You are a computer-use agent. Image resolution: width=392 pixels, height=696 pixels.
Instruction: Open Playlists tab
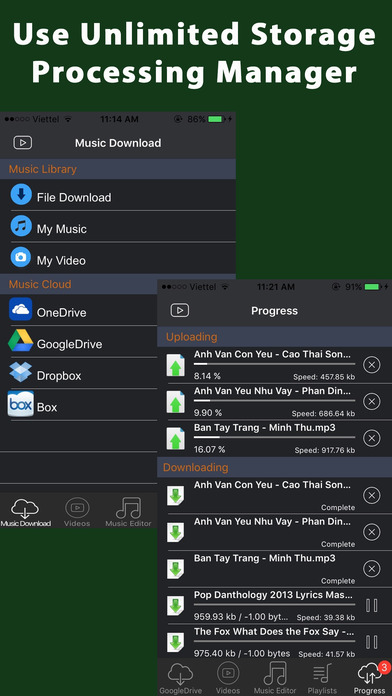322,678
